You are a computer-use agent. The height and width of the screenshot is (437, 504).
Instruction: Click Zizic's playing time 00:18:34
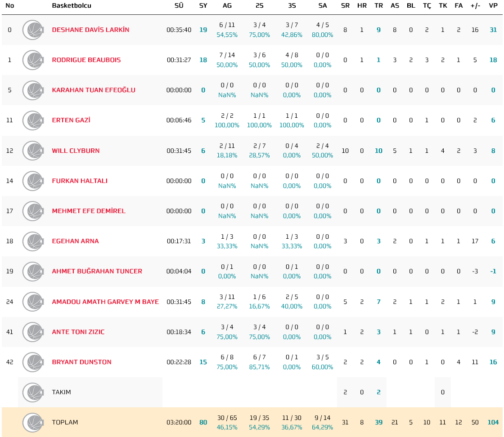(179, 332)
